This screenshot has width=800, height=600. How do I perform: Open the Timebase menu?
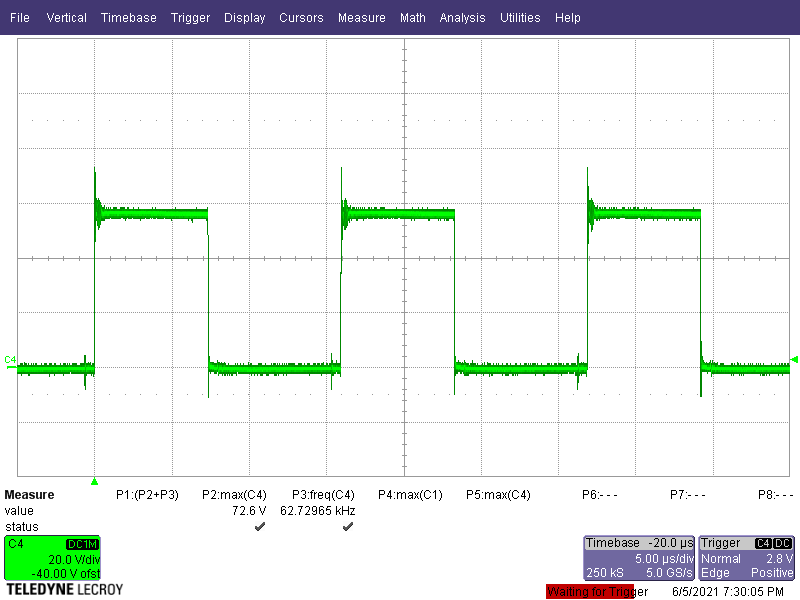[129, 17]
